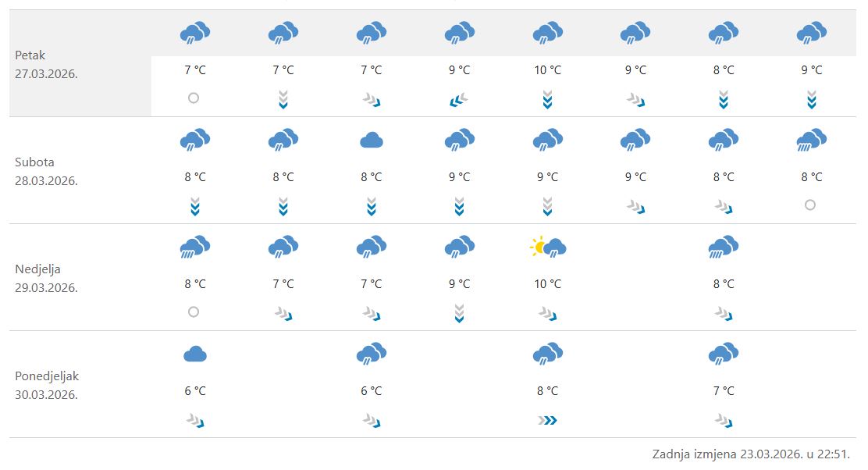Click the Zadnja izmjena timestamp text
Image resolution: width=868 pixels, height=470 pixels.
[x=751, y=454]
